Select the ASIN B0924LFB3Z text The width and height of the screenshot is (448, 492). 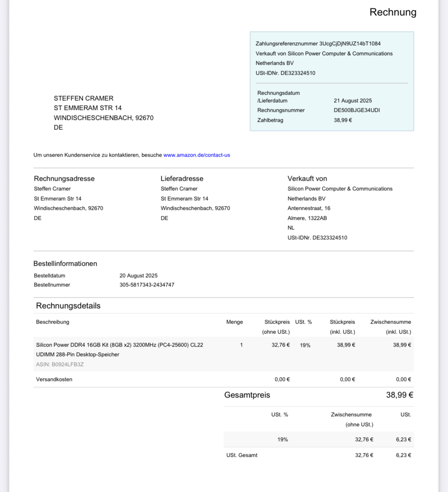[x=60, y=365]
